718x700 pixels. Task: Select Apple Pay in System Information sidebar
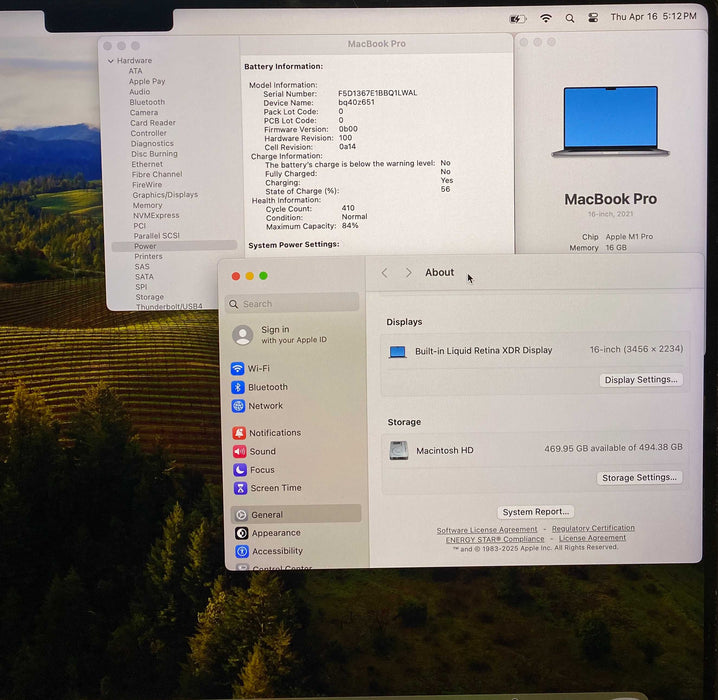click(x=147, y=81)
